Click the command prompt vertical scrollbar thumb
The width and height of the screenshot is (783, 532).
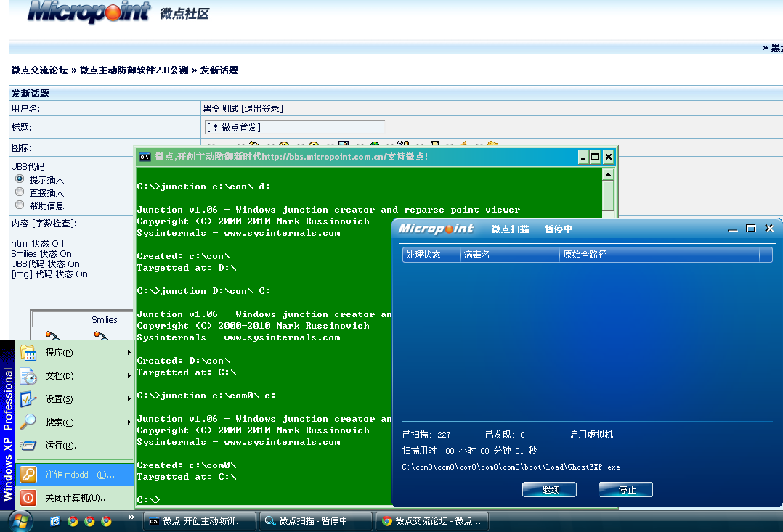608,195
